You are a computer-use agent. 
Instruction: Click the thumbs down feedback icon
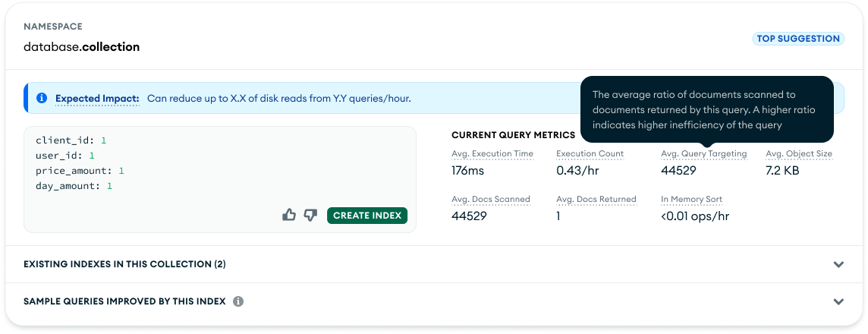[310, 216]
